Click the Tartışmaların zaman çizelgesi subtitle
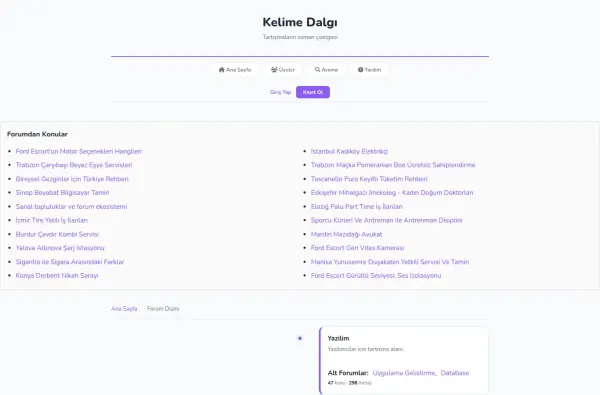Screen dimensions: 600x395 pos(300,37)
